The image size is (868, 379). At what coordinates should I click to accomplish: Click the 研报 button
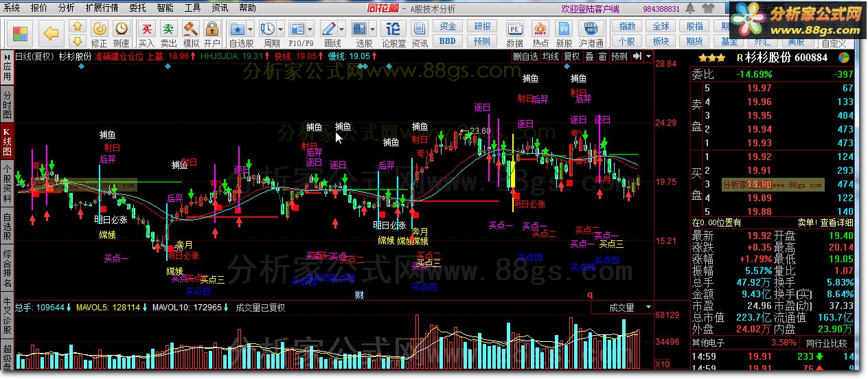(482, 27)
